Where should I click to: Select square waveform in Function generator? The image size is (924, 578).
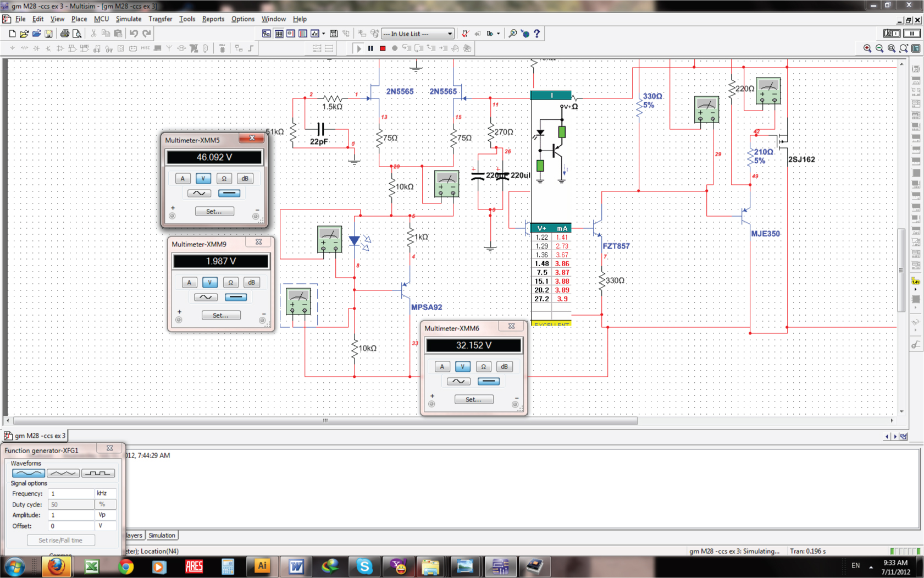pos(98,473)
